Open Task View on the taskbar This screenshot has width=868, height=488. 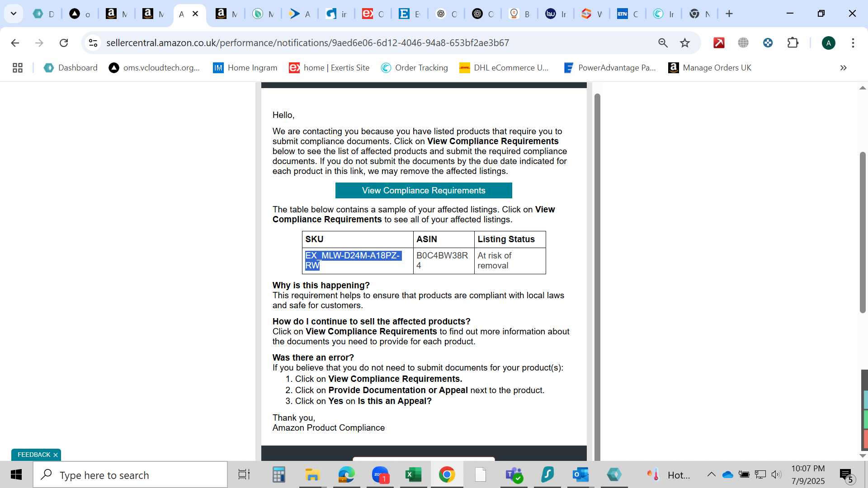click(244, 474)
